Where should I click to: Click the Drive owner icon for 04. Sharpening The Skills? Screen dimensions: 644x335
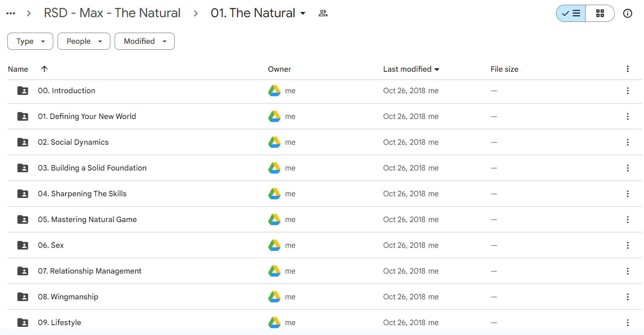point(274,194)
